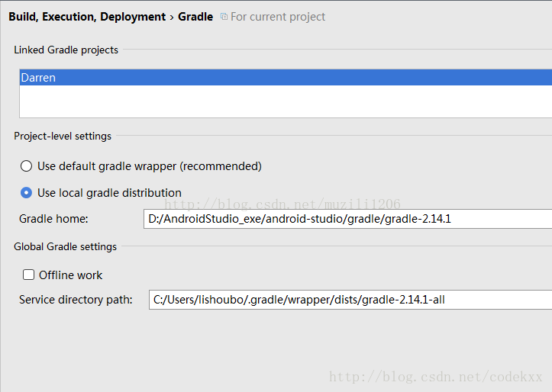This screenshot has width=552, height=392.
Task: Click the Linked Gradle projects section header
Action: tap(66, 50)
